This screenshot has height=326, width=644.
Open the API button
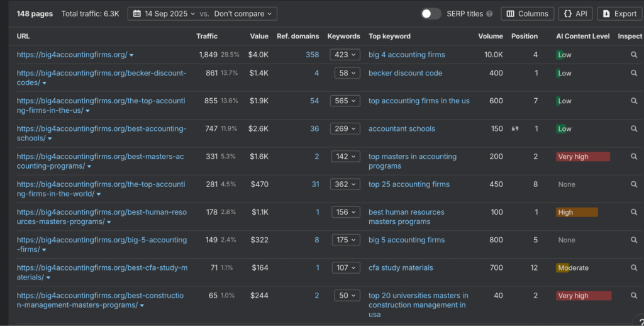coord(575,14)
